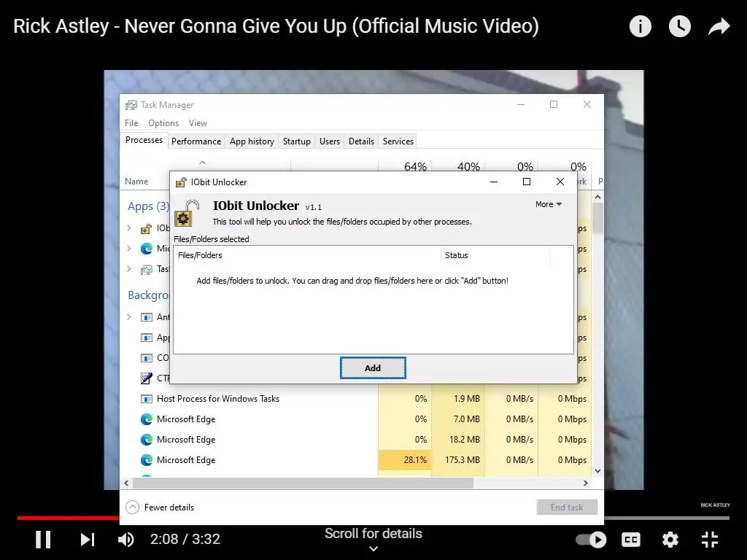The width and height of the screenshot is (747, 560).
Task: Click Host Process for Windows Tasks icon
Action: coord(146,399)
